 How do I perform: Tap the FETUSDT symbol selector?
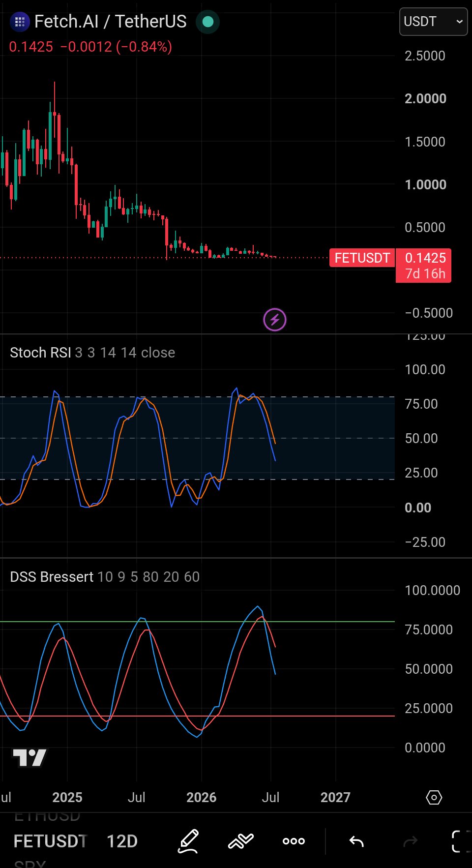click(50, 841)
